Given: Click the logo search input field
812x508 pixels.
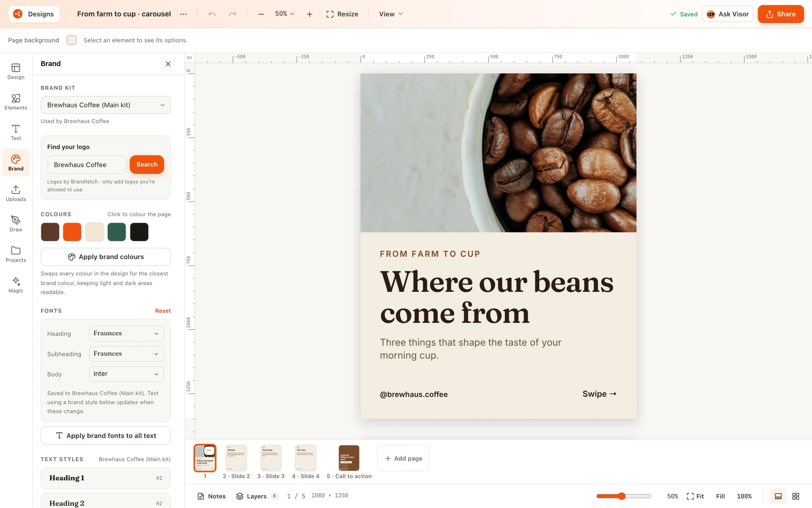Looking at the screenshot, I should [87, 165].
